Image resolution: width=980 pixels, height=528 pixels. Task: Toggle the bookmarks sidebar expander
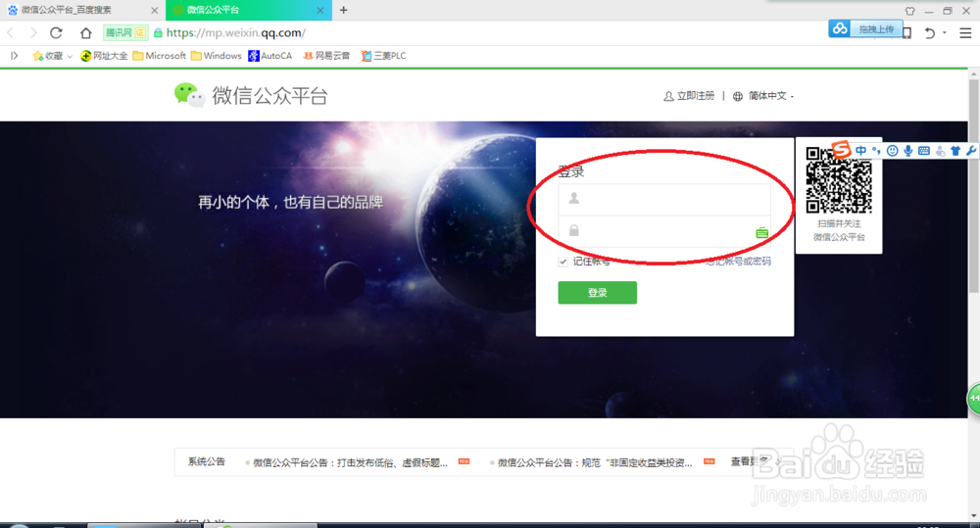pos(14,56)
